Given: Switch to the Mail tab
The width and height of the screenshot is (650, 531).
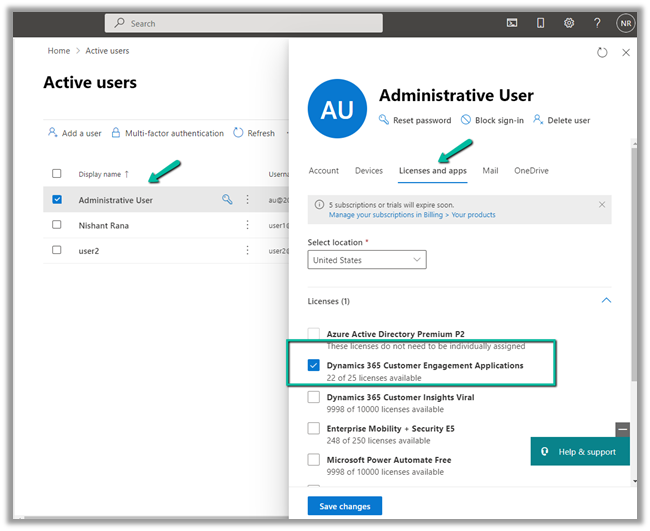Looking at the screenshot, I should coord(490,171).
